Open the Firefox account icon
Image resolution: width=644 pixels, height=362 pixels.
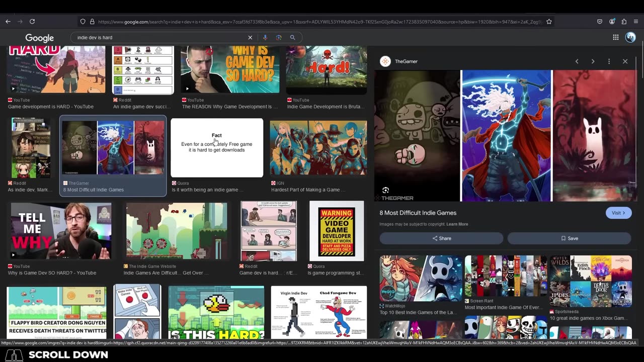click(x=612, y=22)
